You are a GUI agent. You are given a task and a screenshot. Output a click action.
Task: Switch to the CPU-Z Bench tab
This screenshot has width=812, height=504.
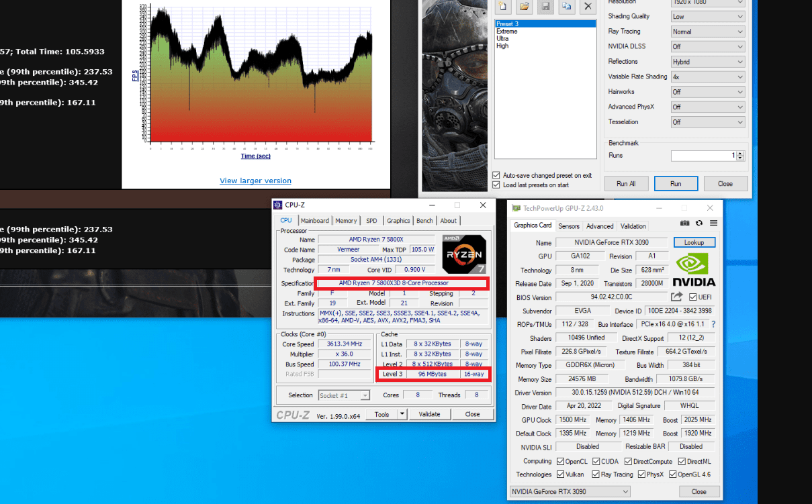click(424, 220)
